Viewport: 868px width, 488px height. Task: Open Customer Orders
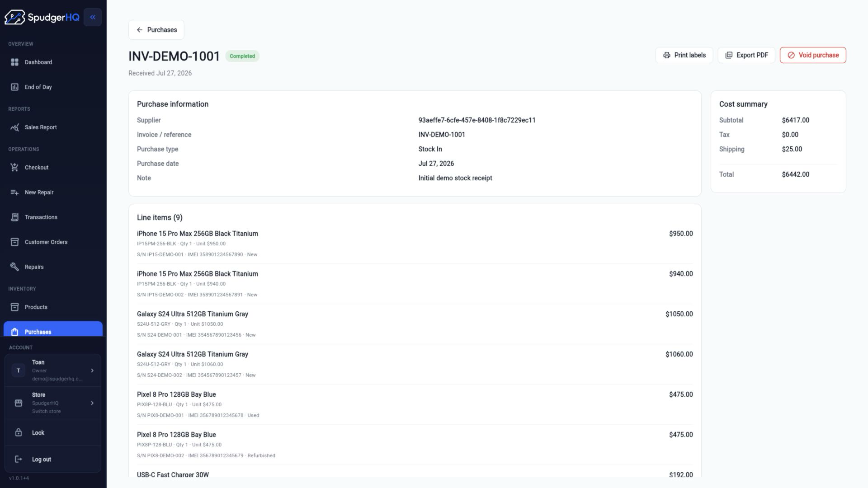[x=53, y=242]
